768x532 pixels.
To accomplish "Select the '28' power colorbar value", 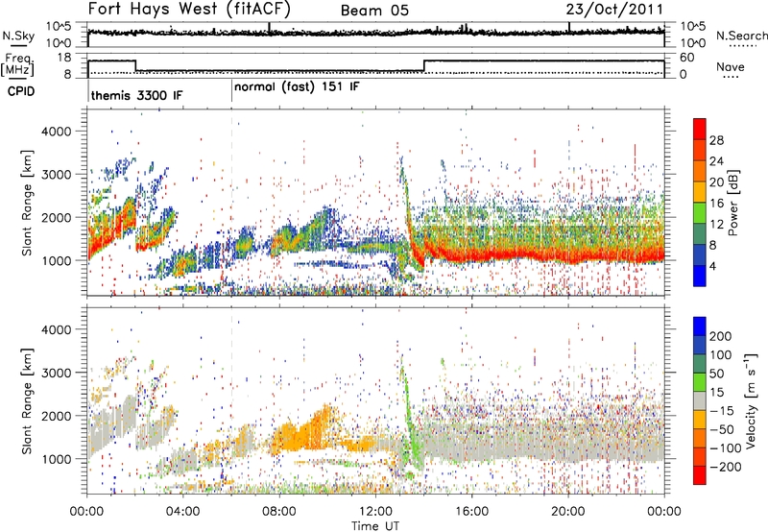I will tap(716, 140).
